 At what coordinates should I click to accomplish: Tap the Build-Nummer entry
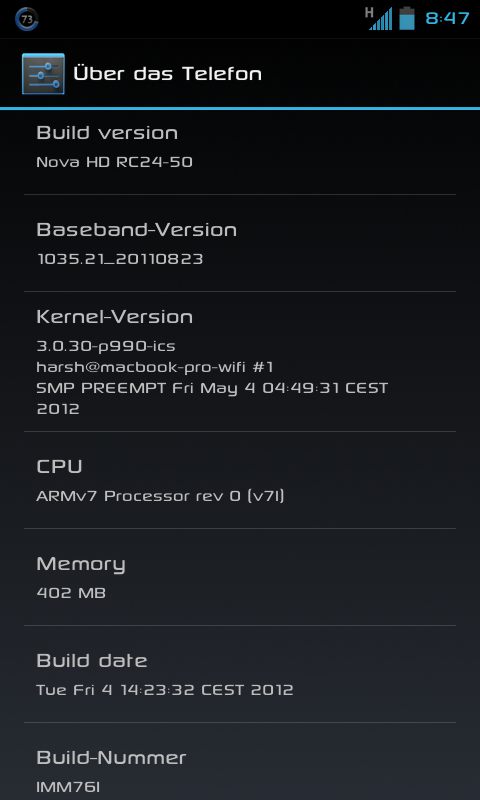coord(240,761)
